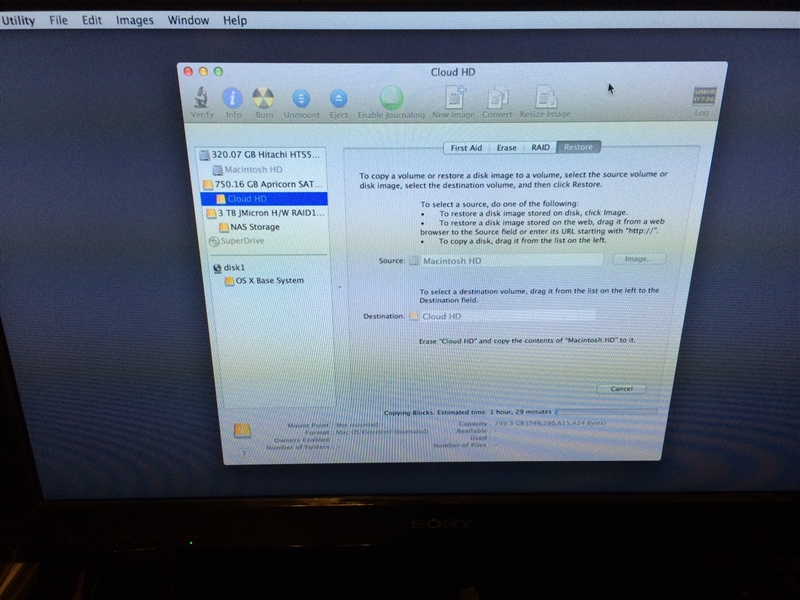Cancel the restore operation
Image resolution: width=800 pixels, height=600 pixels.
621,389
